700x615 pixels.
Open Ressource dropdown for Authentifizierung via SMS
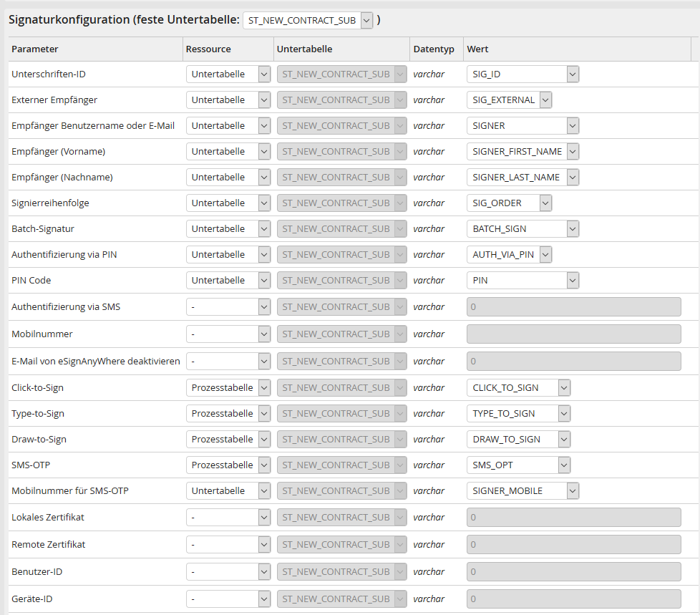click(x=228, y=306)
